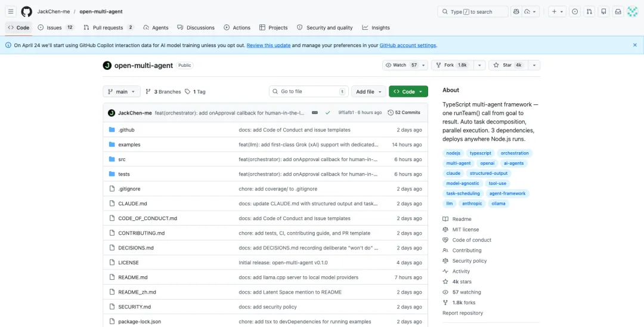Click the tests folder icon
The image size is (644, 327).
pyautogui.click(x=112, y=174)
